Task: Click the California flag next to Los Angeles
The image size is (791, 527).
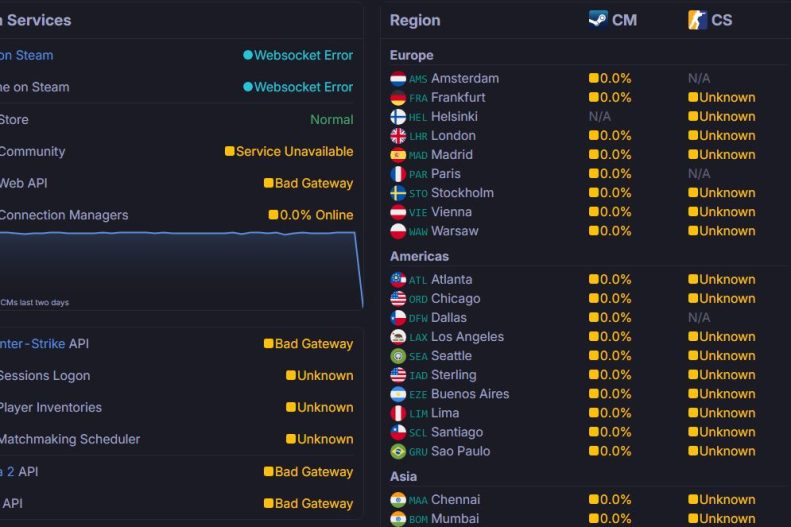Action: coord(398,337)
